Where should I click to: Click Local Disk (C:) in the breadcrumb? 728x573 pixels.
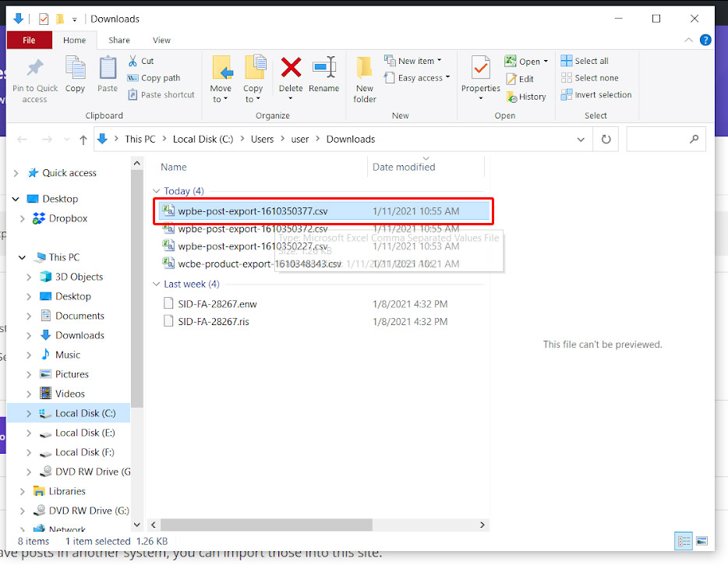pyautogui.click(x=203, y=140)
